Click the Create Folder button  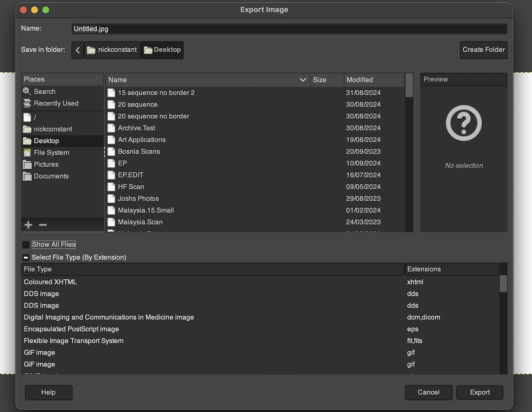point(483,50)
